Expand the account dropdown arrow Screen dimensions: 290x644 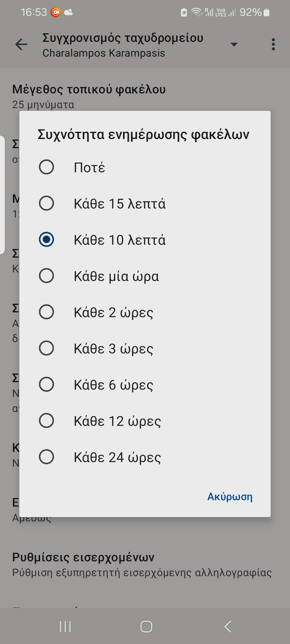tap(234, 44)
